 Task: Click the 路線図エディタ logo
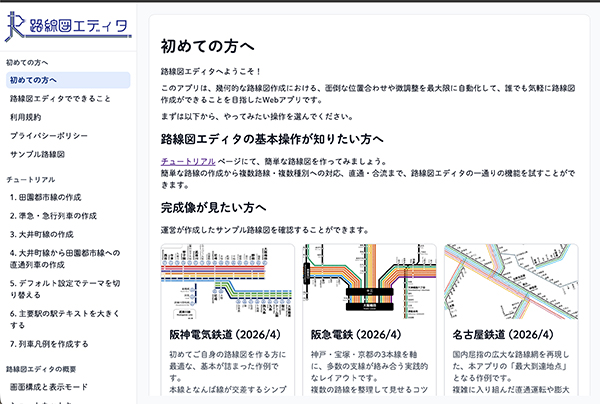click(68, 26)
